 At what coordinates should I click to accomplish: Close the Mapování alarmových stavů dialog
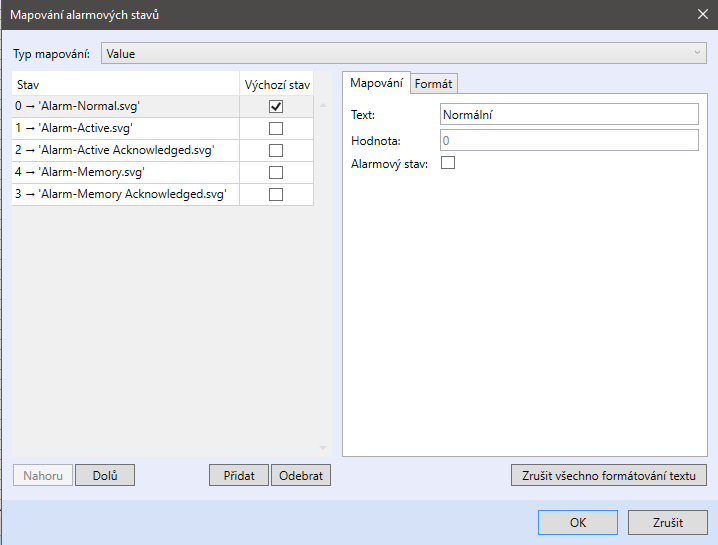pyautogui.click(x=703, y=14)
